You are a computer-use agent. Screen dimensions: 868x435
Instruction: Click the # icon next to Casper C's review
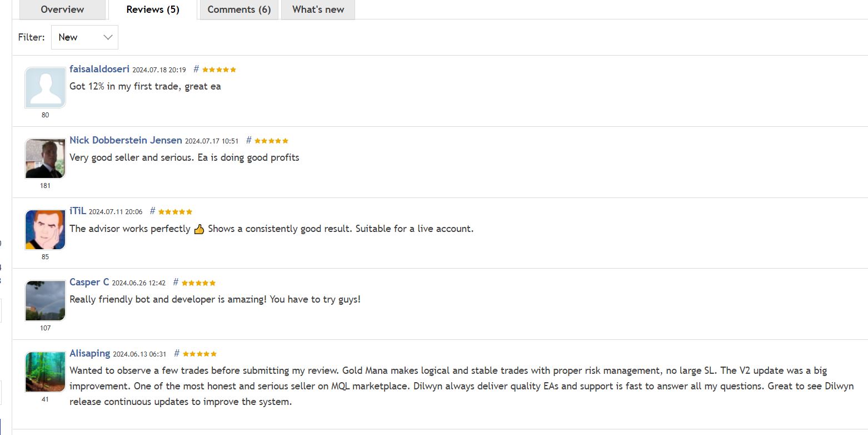tap(175, 282)
